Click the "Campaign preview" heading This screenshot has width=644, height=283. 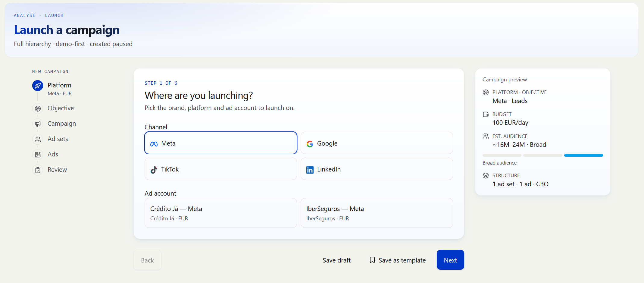click(x=505, y=80)
